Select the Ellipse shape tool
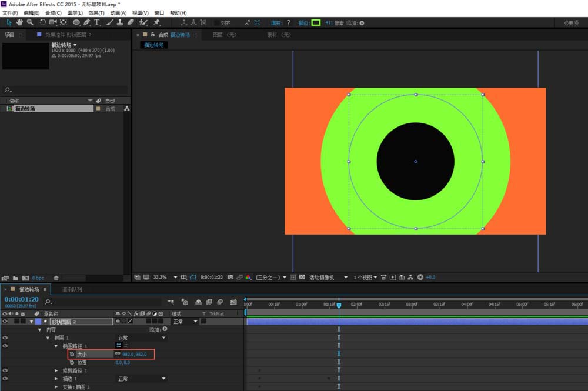The height and width of the screenshot is (391, 588). tap(76, 22)
